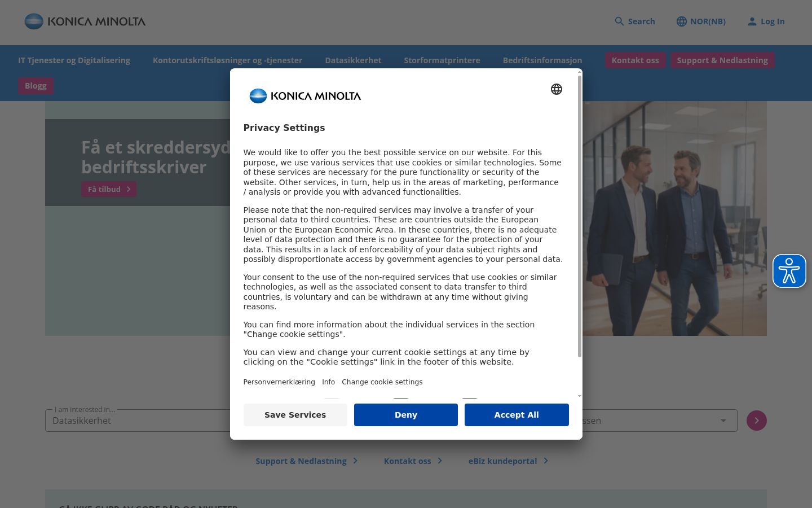812x508 pixels.
Task: Click the Få tilbud button
Action: tap(109, 189)
